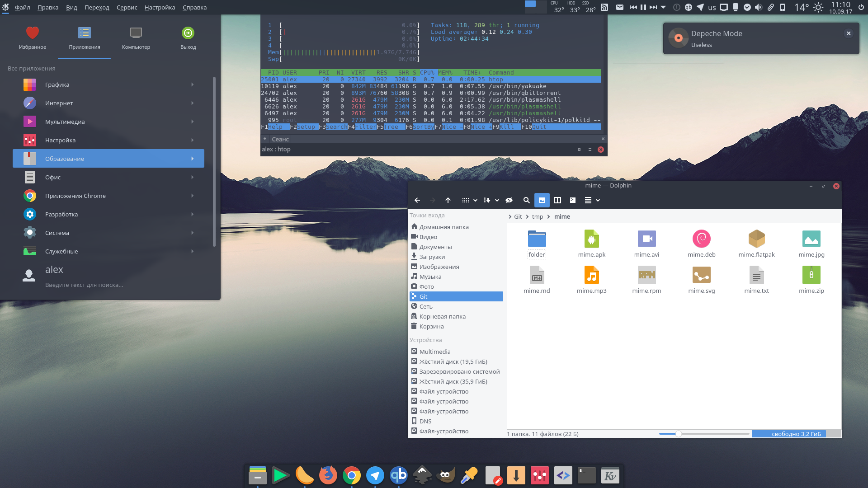Image resolution: width=868 pixels, height=488 pixels.
Task: Open Избранное tab in launcher menu
Action: (x=33, y=38)
